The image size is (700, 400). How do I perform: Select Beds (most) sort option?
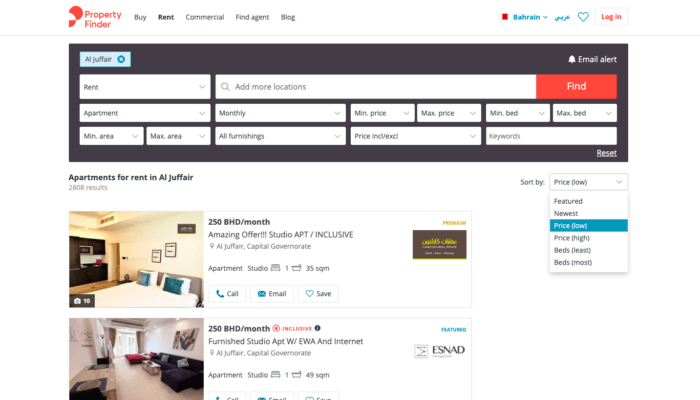[x=588, y=262]
